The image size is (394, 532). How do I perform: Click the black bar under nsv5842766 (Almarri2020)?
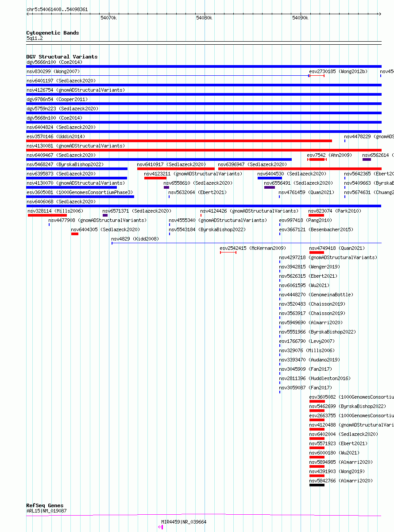[317, 485]
